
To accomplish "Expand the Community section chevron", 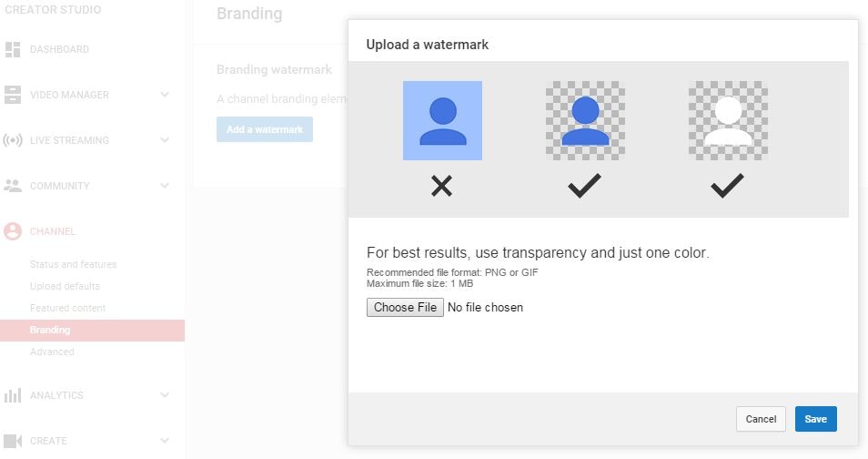I will click(165, 186).
